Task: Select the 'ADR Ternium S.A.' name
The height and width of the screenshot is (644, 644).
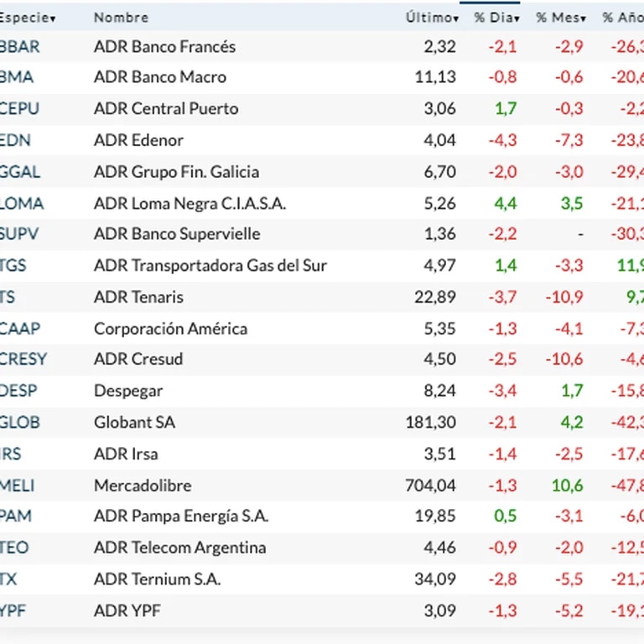Action: tap(158, 579)
